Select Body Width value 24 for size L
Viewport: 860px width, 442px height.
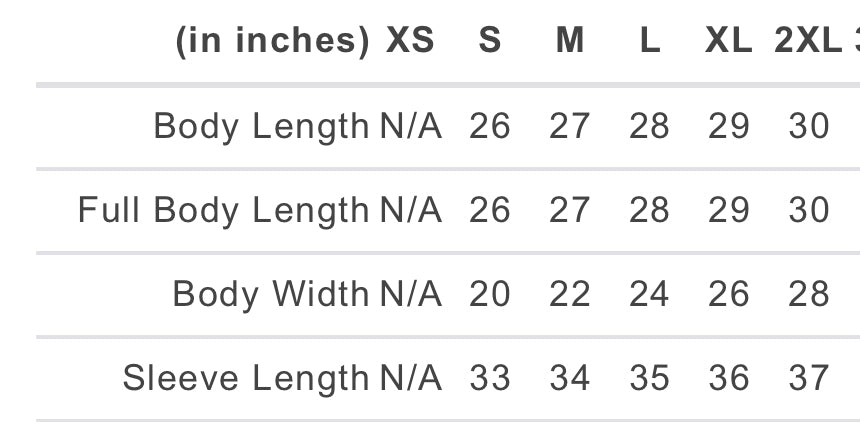(x=650, y=294)
